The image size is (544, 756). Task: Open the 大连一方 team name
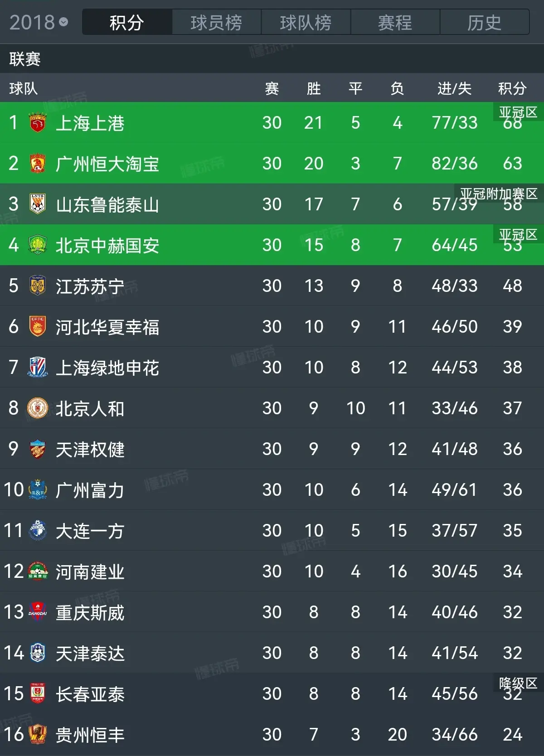coord(90,531)
